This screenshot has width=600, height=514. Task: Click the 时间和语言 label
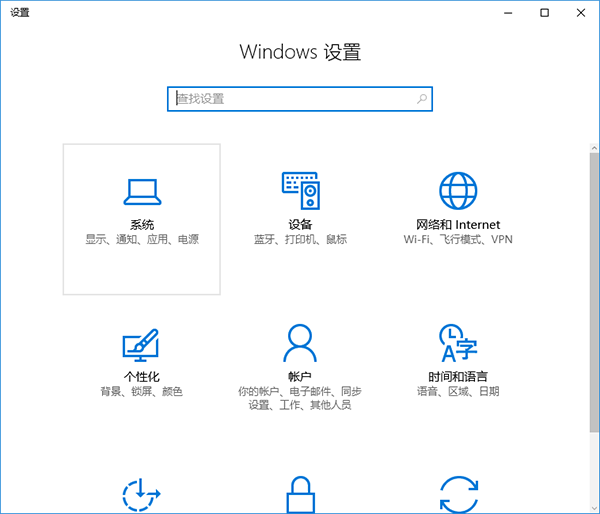coord(458,377)
